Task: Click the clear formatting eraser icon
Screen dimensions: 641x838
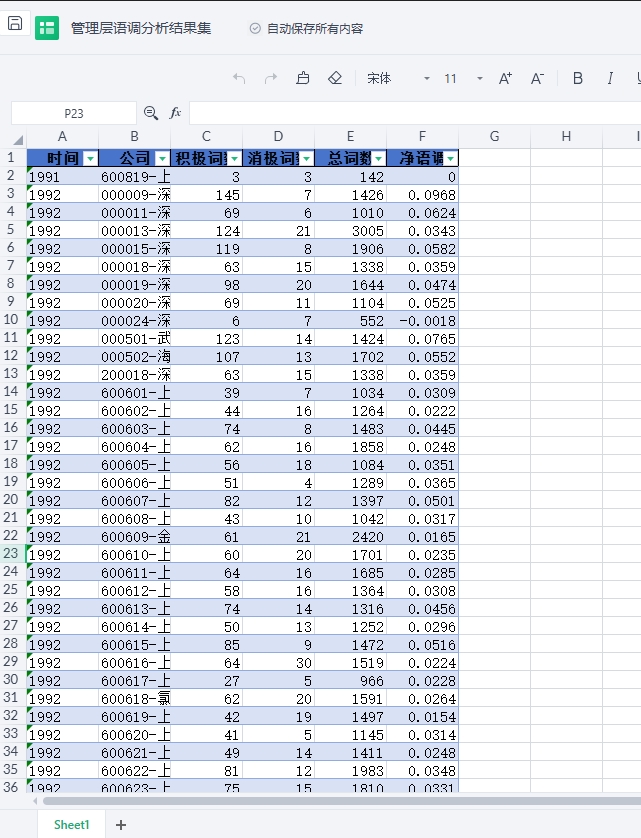Action: click(335, 78)
